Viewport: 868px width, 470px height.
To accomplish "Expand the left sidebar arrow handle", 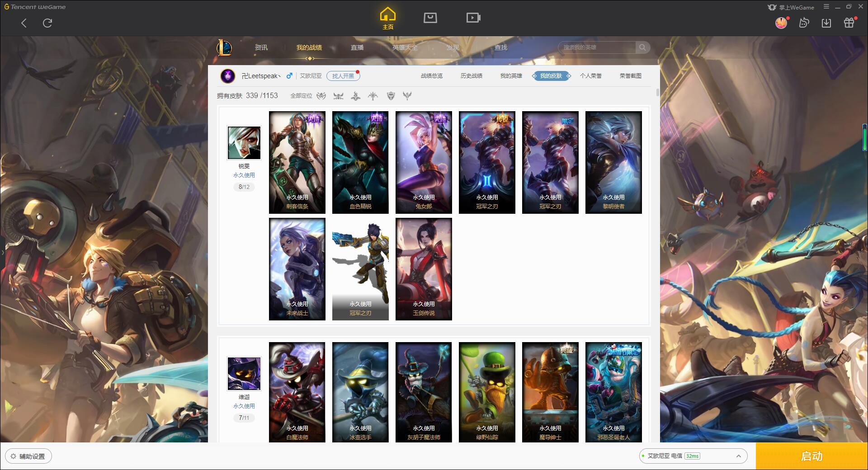I will point(2,252).
